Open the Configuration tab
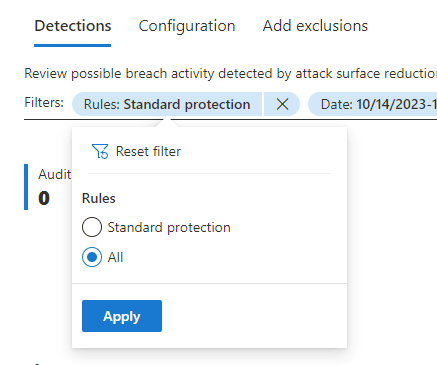 187,26
